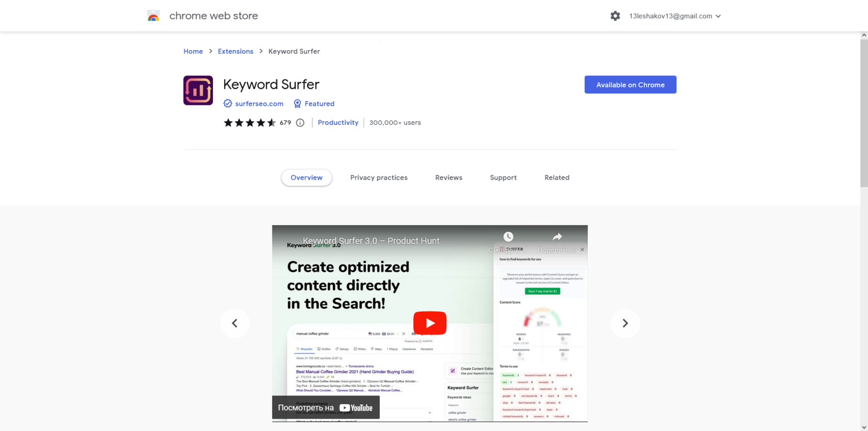Switch to the Privacy practices tab
This screenshot has height=431, width=868.
379,178
